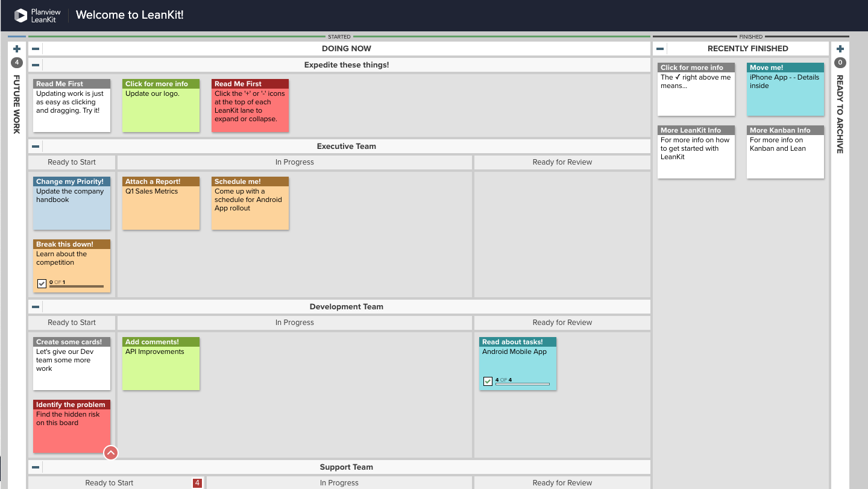The height and width of the screenshot is (489, 868).
Task: Click the 'Welcome to LeanKit!' board title
Action: [x=130, y=14]
